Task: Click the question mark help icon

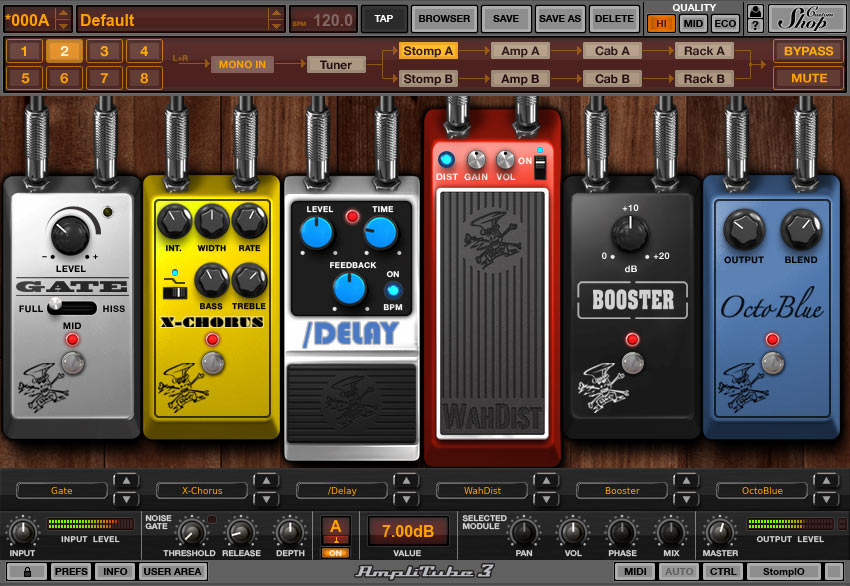Action: pyautogui.click(x=755, y=25)
